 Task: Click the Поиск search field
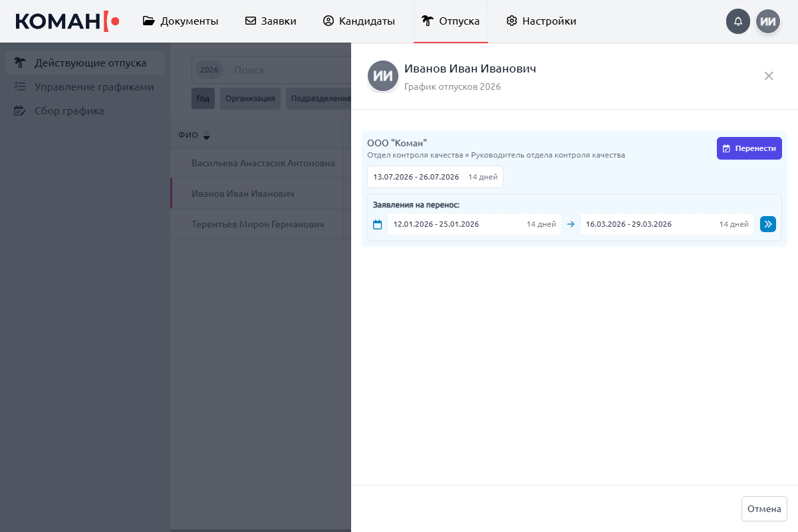tap(286, 70)
